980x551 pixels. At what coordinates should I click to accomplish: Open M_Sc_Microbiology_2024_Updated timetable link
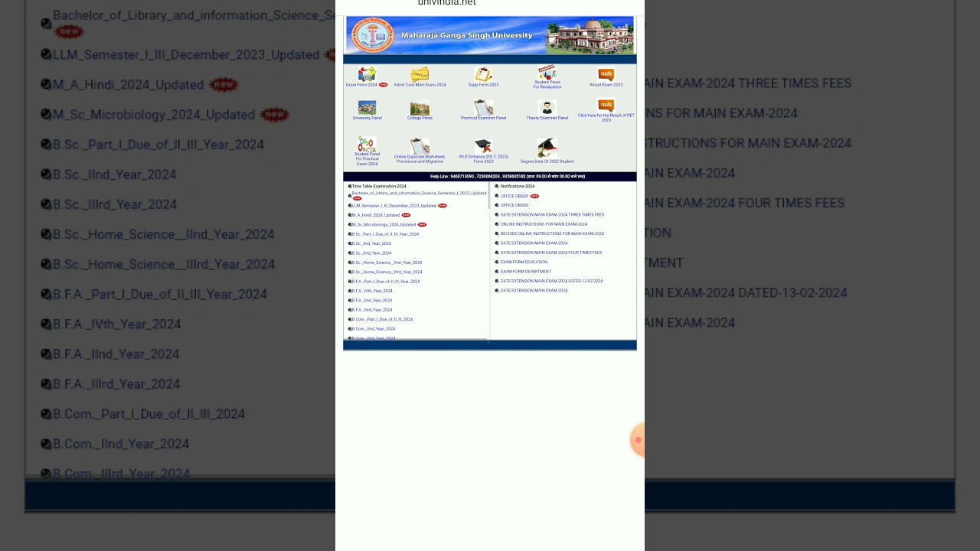coord(384,225)
